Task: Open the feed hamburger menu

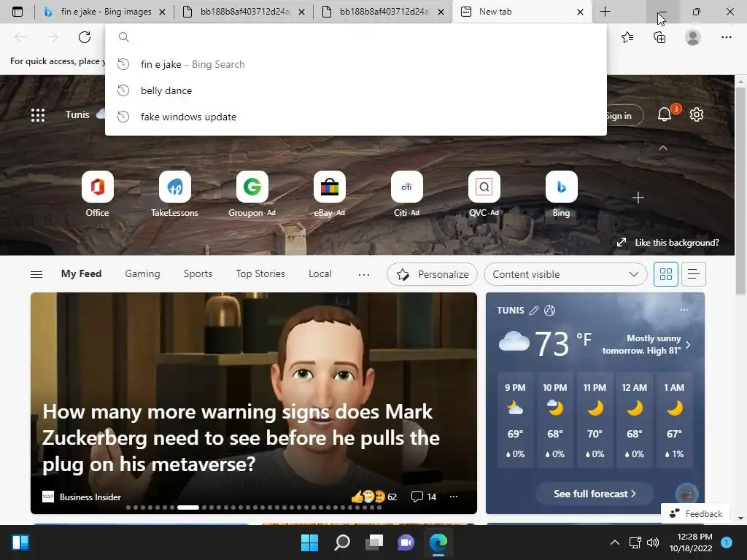Action: pos(36,274)
